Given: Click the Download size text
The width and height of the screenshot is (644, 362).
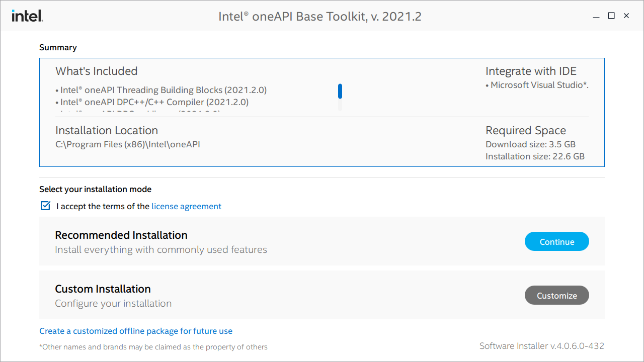Looking at the screenshot, I should [530, 144].
